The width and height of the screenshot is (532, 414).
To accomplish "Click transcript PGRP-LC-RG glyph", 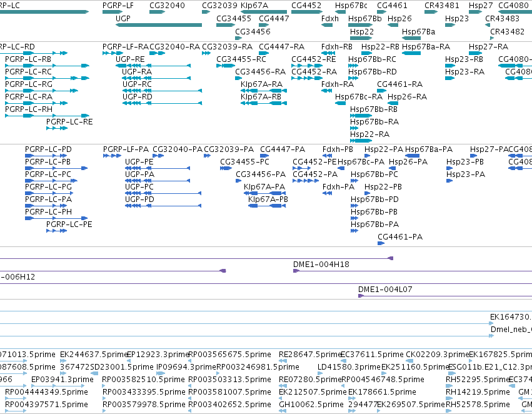I will click(x=41, y=91).
